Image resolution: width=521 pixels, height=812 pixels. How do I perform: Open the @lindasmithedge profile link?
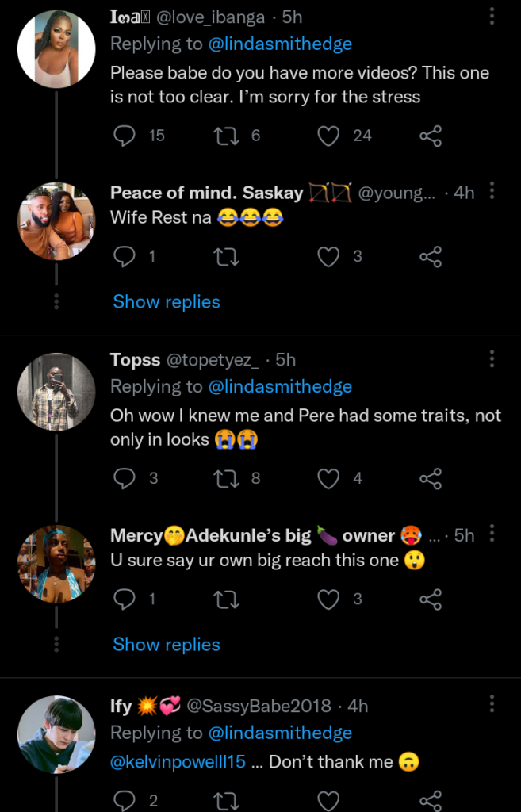tap(281, 44)
